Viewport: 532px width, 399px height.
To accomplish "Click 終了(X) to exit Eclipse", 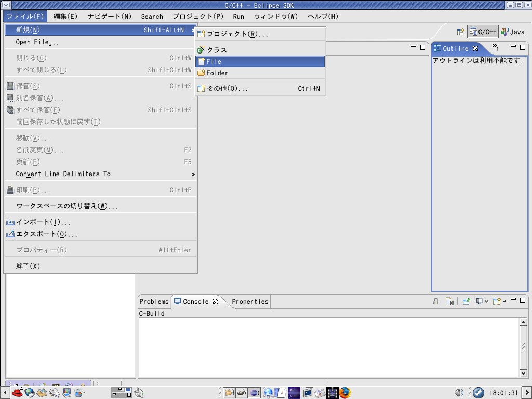I will tap(101, 266).
